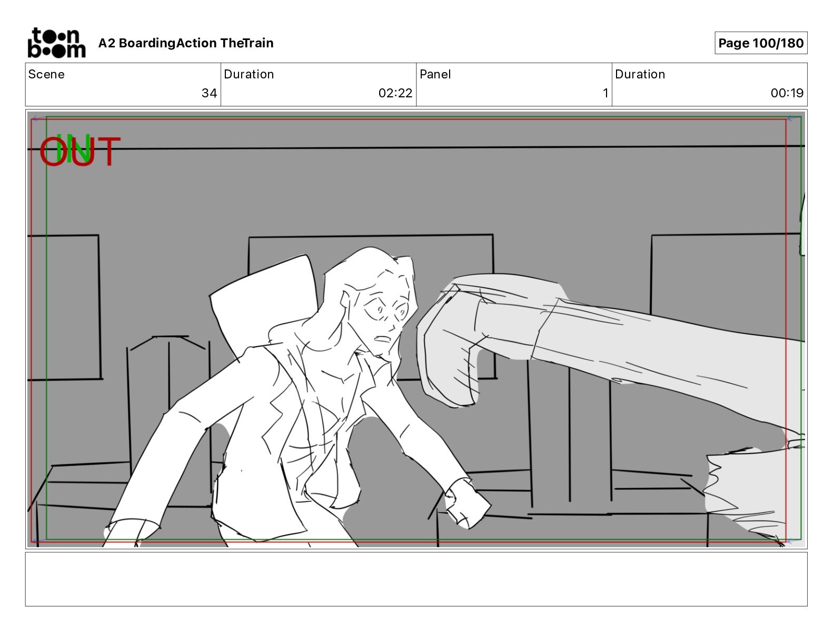Click the storyboard panel drawing thumbnail
834x644 pixels.
[416, 329]
